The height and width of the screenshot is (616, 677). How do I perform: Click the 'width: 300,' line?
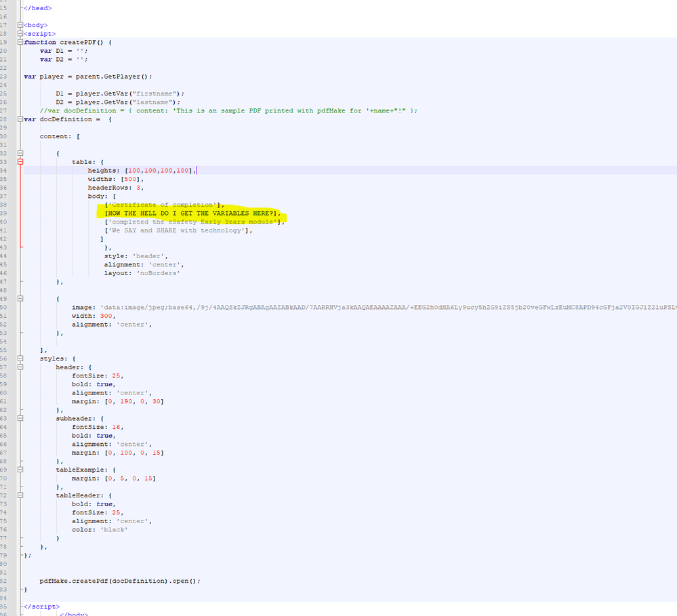pos(94,316)
